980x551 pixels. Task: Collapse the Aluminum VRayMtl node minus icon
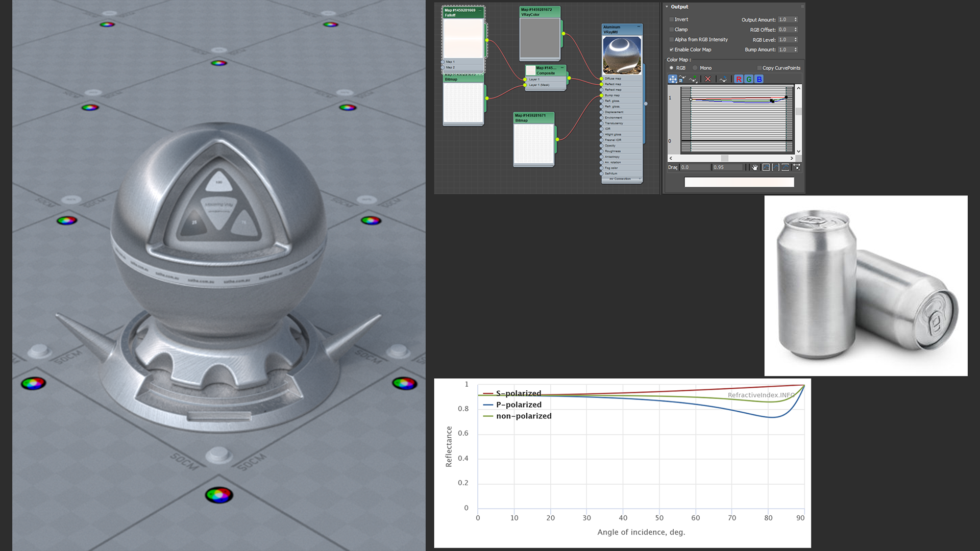click(639, 27)
